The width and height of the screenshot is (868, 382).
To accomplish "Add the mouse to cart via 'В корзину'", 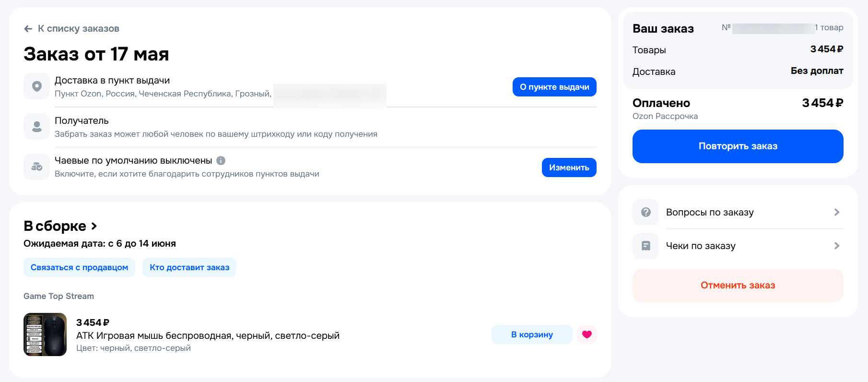I will [532, 334].
